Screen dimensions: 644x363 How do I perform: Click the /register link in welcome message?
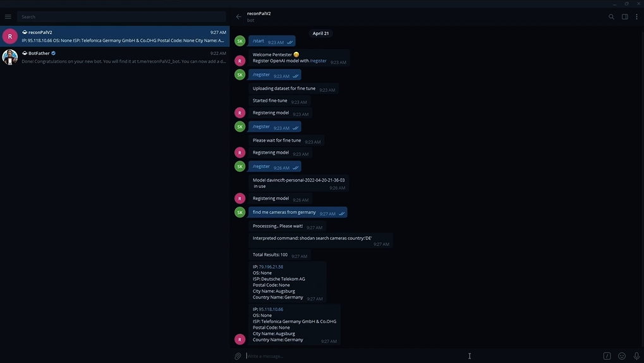(318, 61)
